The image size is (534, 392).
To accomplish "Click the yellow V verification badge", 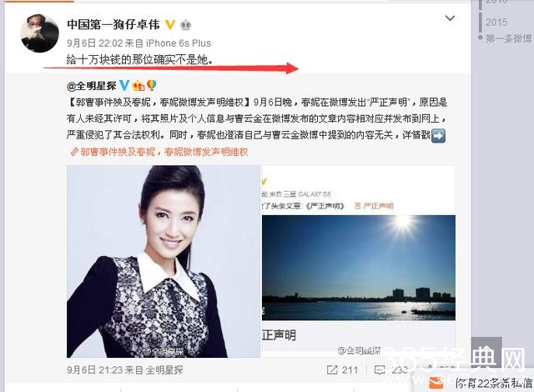I will point(170,24).
